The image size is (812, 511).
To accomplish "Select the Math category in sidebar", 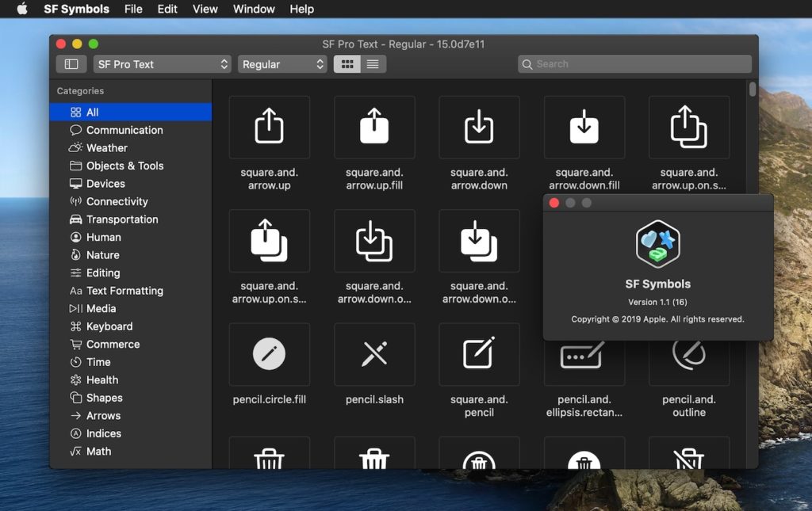I will (x=99, y=451).
